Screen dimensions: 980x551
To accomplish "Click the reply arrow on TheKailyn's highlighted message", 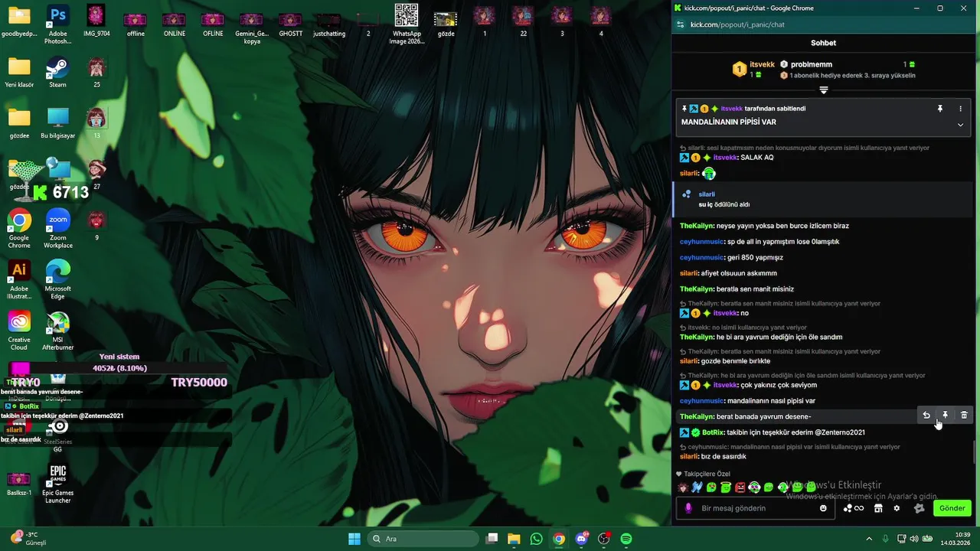I will (926, 416).
